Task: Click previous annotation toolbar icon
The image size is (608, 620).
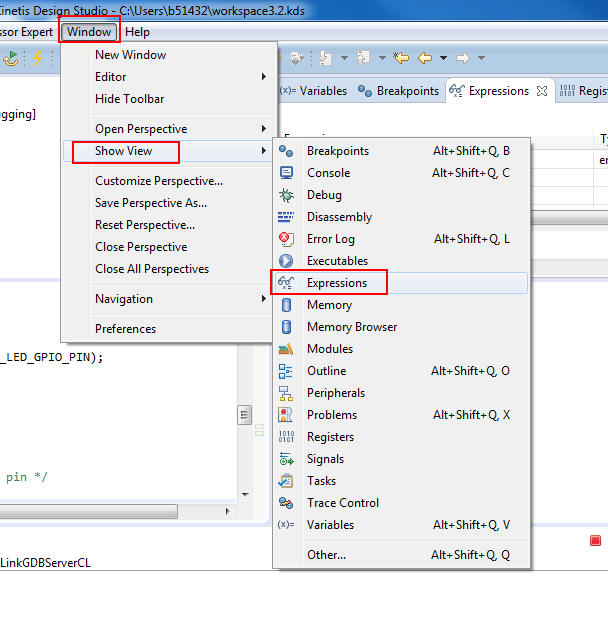Action: 363,58
